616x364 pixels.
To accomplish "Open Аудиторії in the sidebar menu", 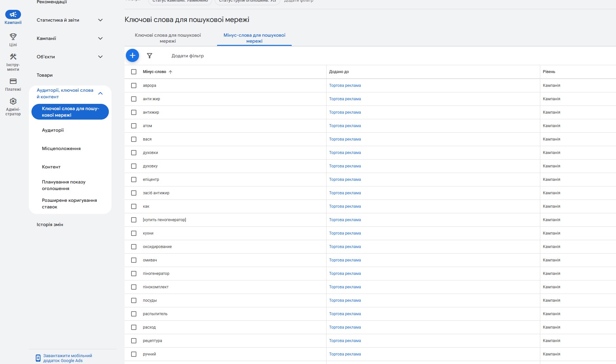I will point(53,130).
